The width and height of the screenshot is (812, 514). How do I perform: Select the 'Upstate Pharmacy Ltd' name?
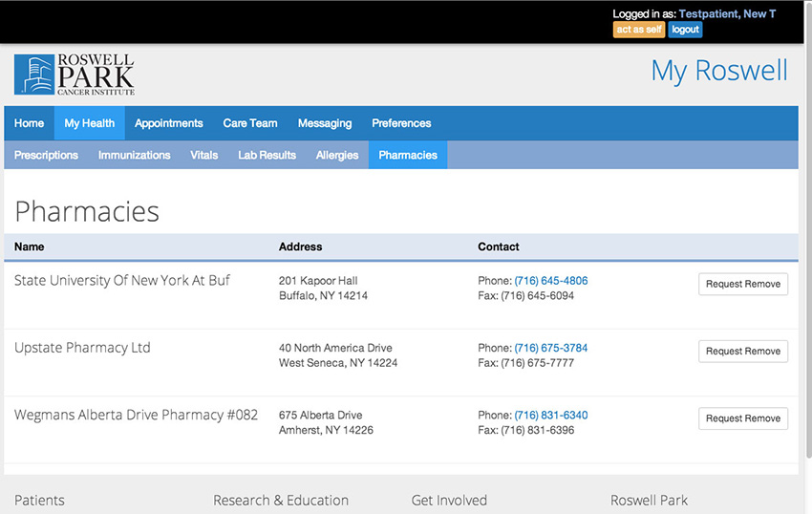point(82,348)
